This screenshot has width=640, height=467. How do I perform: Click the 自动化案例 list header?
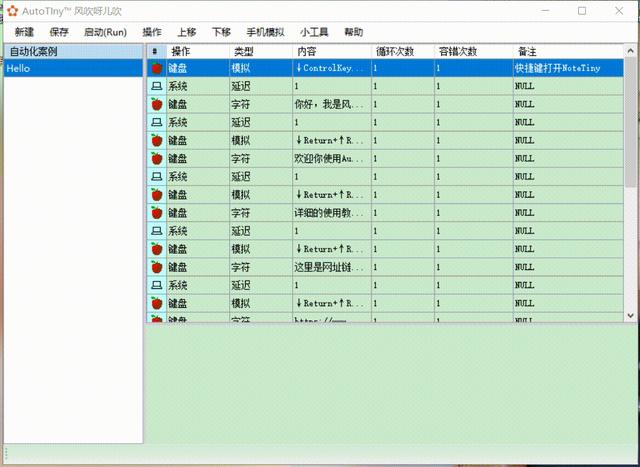point(73,51)
